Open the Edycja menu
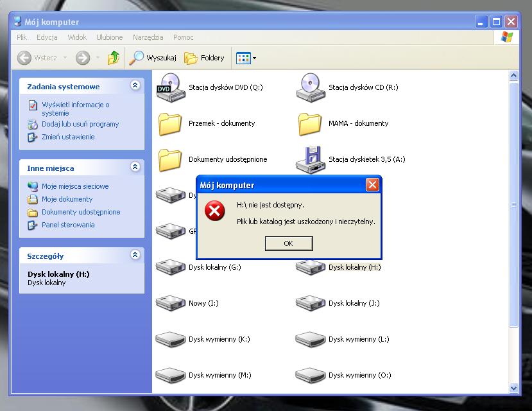The height and width of the screenshot is (411, 532). pos(47,37)
